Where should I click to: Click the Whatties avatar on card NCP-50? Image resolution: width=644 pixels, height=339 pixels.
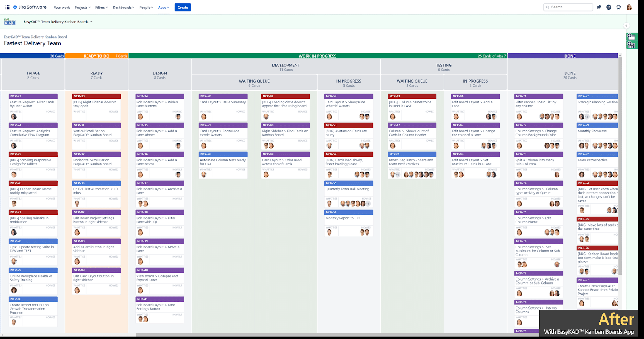[204, 116]
